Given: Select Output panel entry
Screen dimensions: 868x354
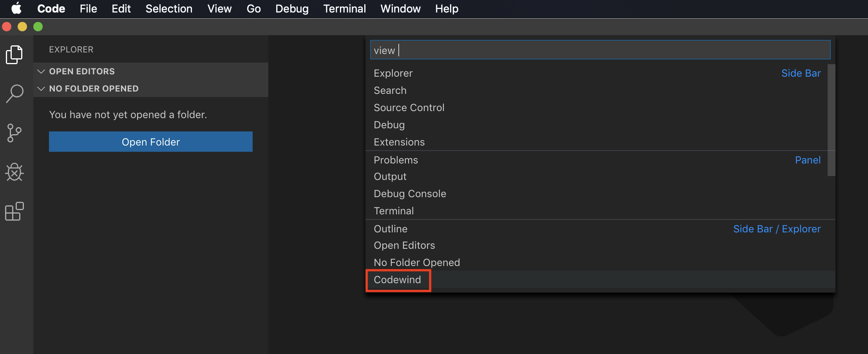Looking at the screenshot, I should click(x=597, y=176).
